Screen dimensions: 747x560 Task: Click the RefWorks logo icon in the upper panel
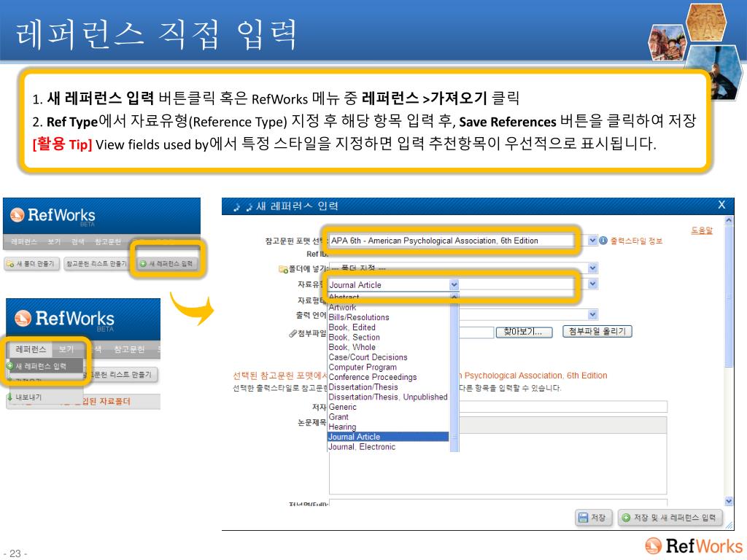click(x=18, y=215)
